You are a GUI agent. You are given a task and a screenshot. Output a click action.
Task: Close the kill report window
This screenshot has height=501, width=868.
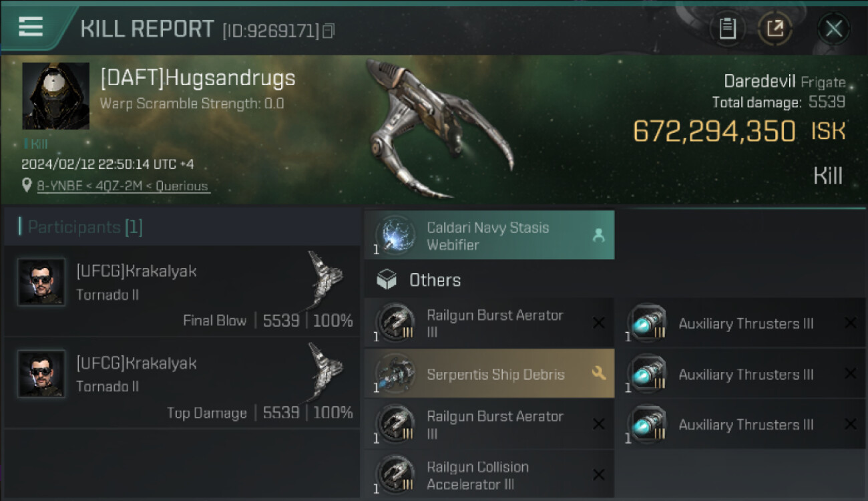tap(833, 29)
